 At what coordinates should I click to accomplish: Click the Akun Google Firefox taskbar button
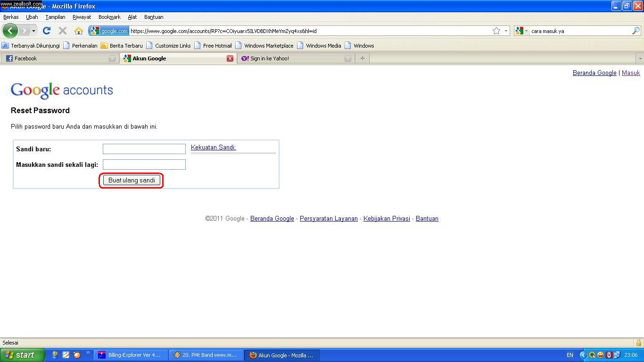coord(282,355)
